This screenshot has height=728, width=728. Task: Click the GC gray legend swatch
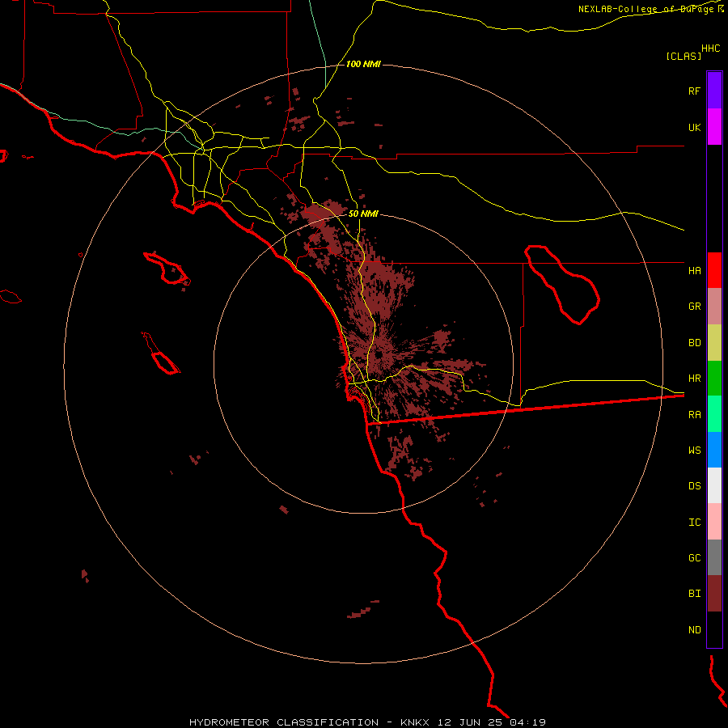(714, 557)
